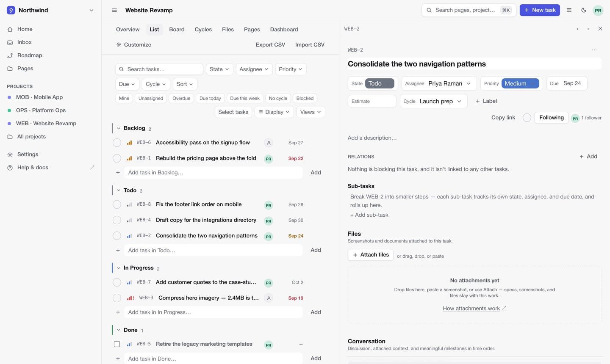610x364 pixels.
Task: Open the sidebar hamburger menu beside Website Revamp
Action: [x=114, y=10]
